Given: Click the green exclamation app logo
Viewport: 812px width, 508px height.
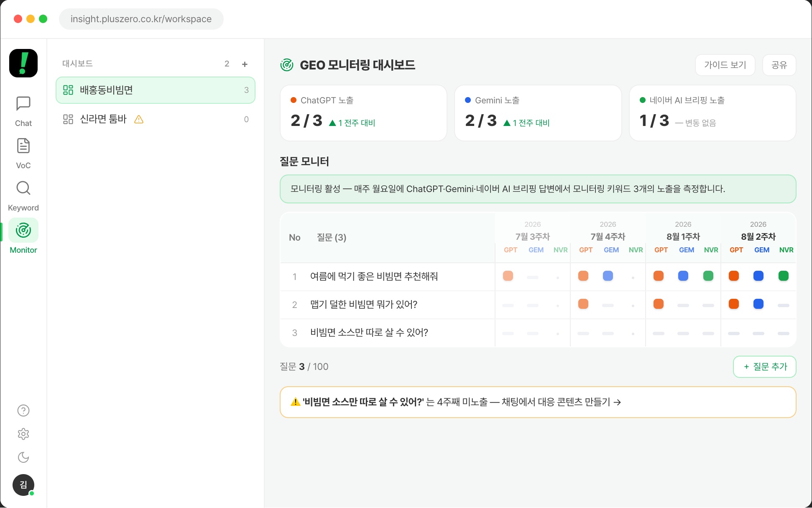Looking at the screenshot, I should point(23,63).
